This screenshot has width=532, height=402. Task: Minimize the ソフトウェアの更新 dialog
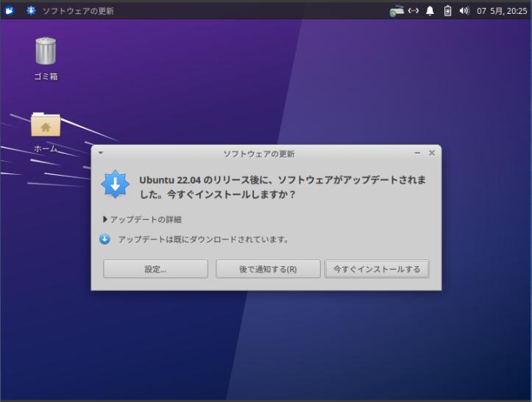417,153
